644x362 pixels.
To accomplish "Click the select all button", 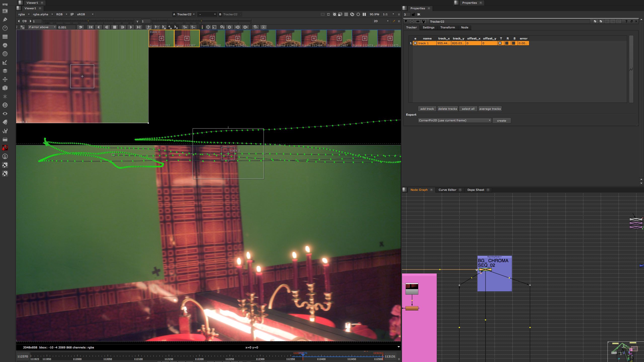I will tap(468, 109).
